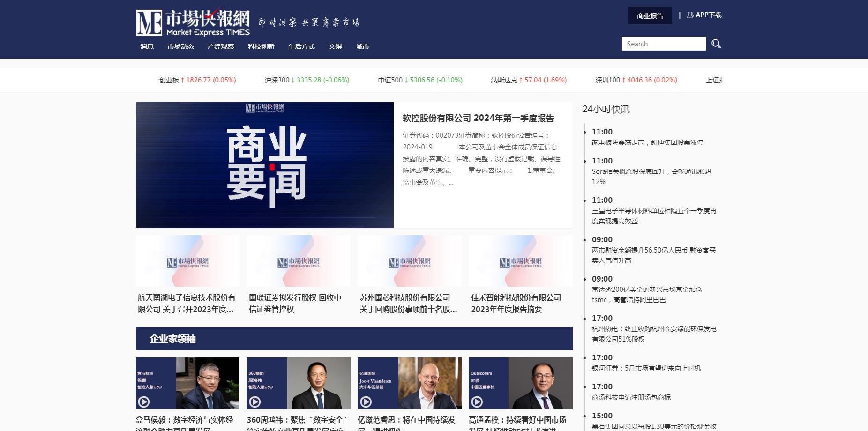868x431 pixels.
Task: Click thumbnail above 佳禾智能科技 article
Action: click(521, 261)
